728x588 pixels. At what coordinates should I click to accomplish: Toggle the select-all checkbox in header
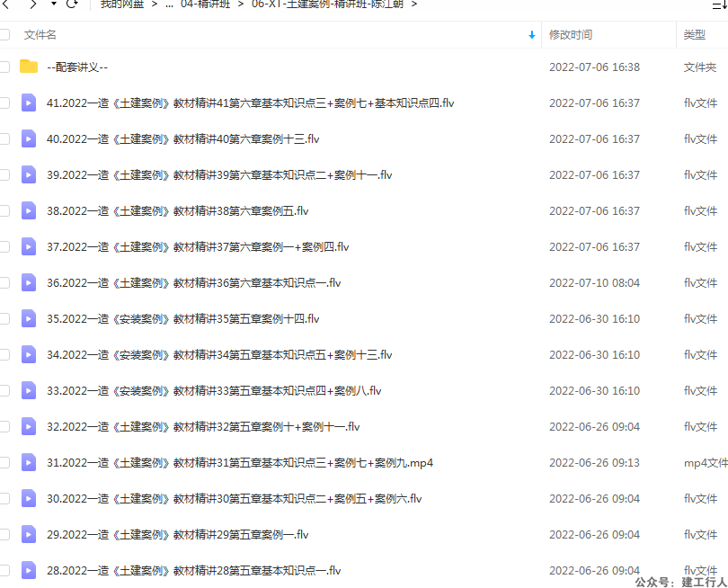(x=4, y=35)
